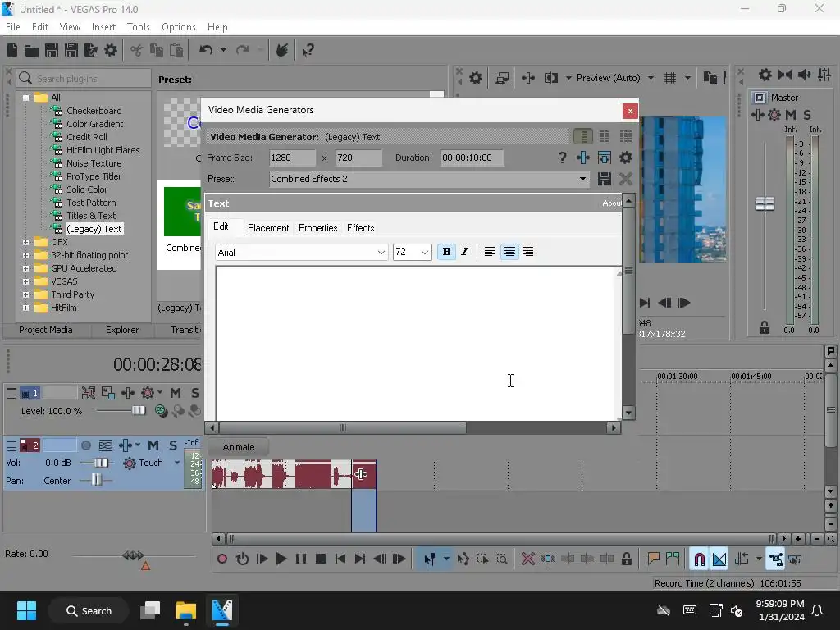The image size is (840, 630).
Task: Open Touch automation mode dropdown arrow
Action: point(177,463)
